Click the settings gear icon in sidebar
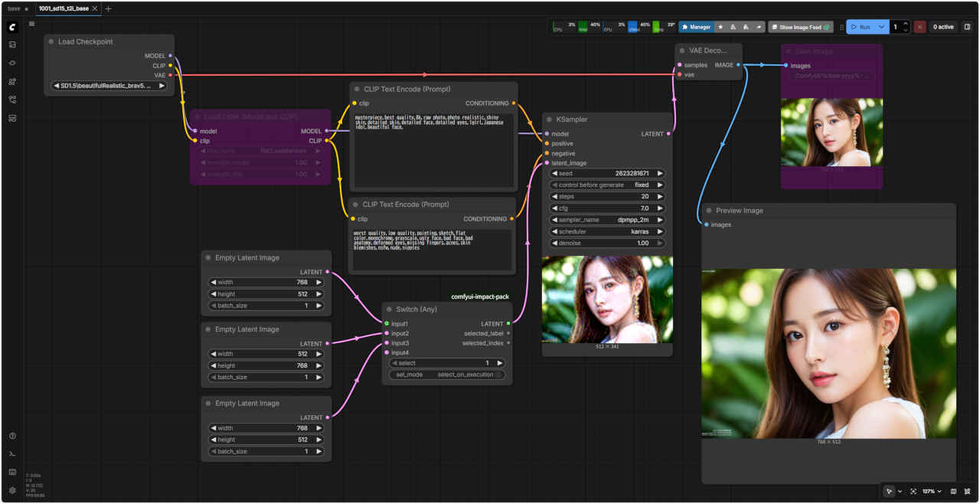The image size is (980, 504). (x=12, y=490)
